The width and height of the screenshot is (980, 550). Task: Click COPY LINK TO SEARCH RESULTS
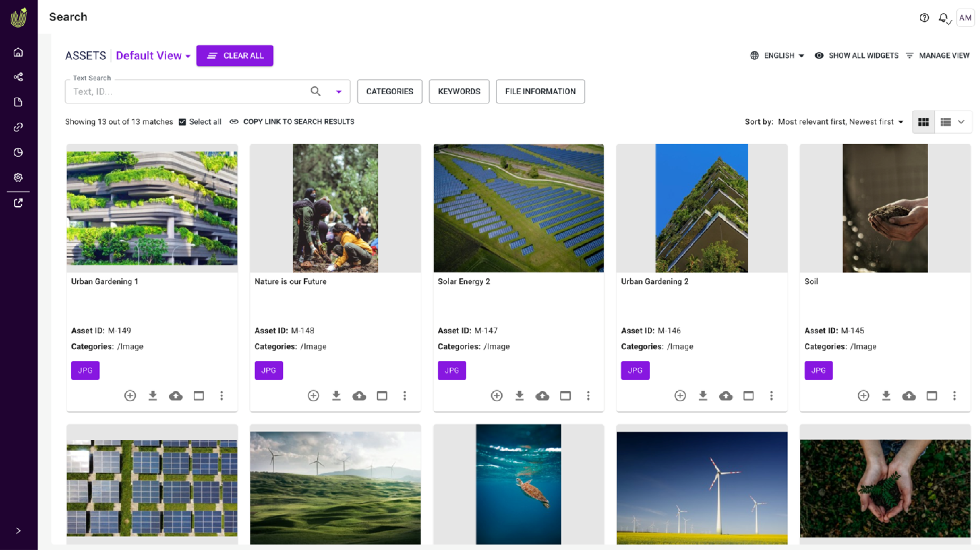pyautogui.click(x=292, y=122)
